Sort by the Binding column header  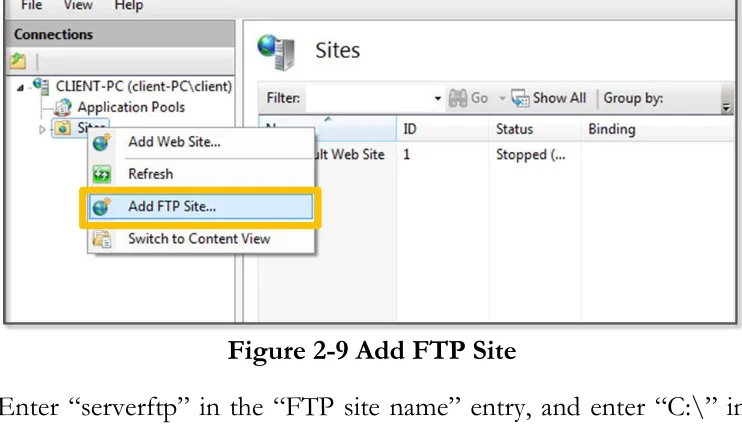(x=658, y=129)
